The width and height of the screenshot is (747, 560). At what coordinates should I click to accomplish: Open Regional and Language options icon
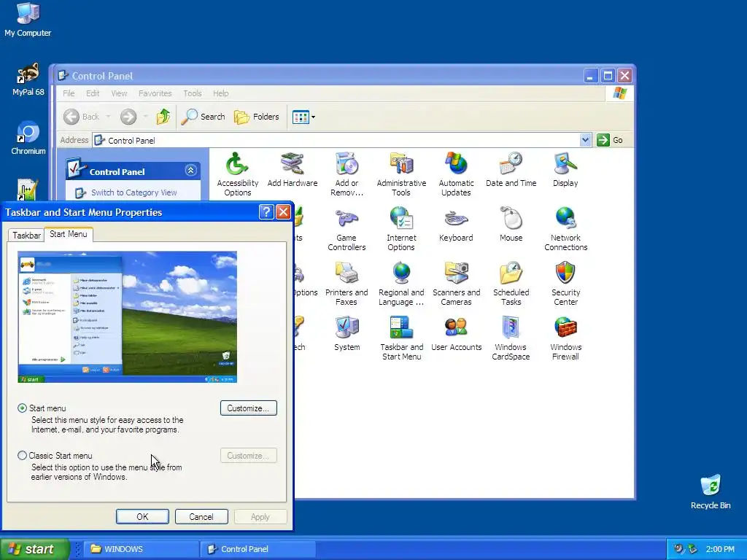401,284
